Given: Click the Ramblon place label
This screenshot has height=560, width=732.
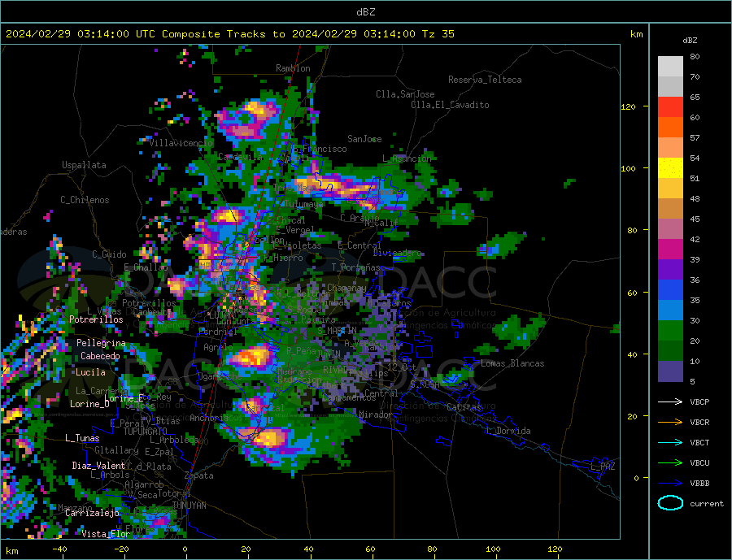Looking at the screenshot, I should point(293,68).
